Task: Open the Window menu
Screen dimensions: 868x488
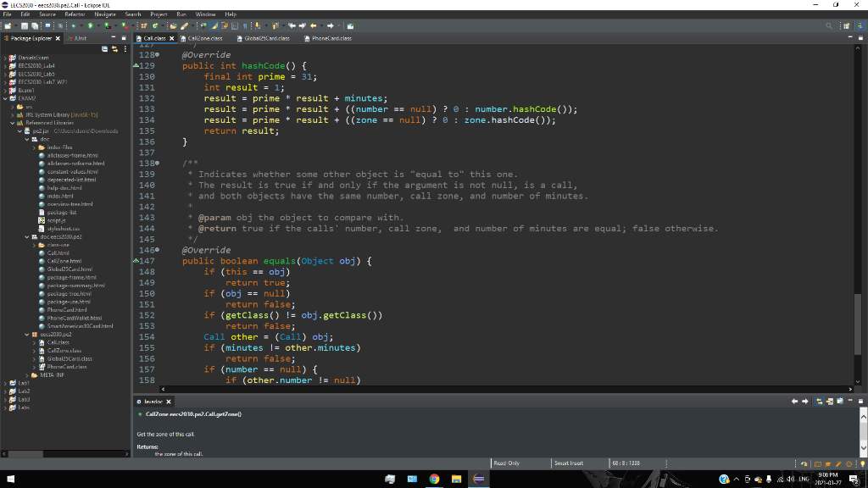Action: pyautogui.click(x=205, y=14)
